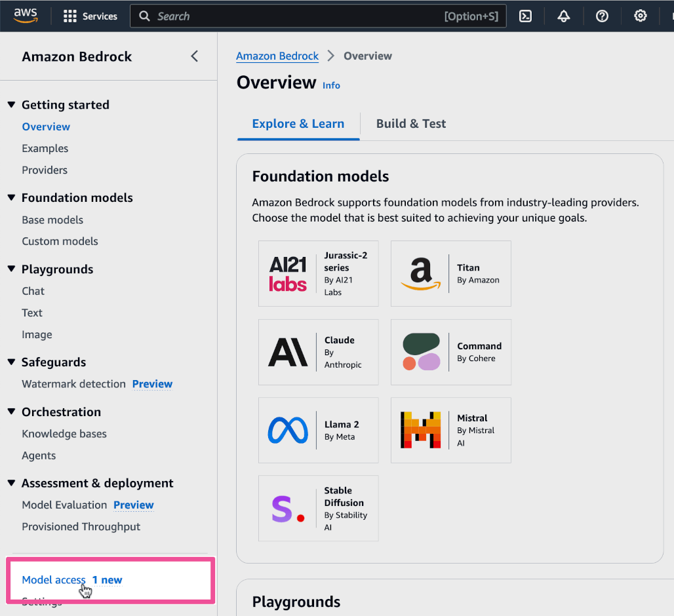Open the settings gear icon
This screenshot has height=616, width=674.
641,16
